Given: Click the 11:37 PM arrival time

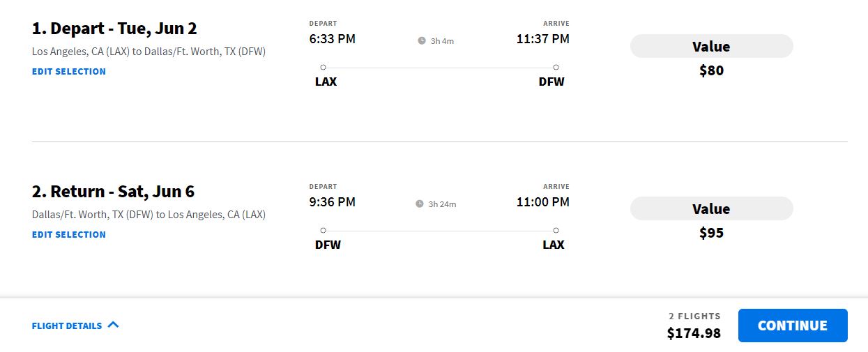Looking at the screenshot, I should tap(542, 39).
